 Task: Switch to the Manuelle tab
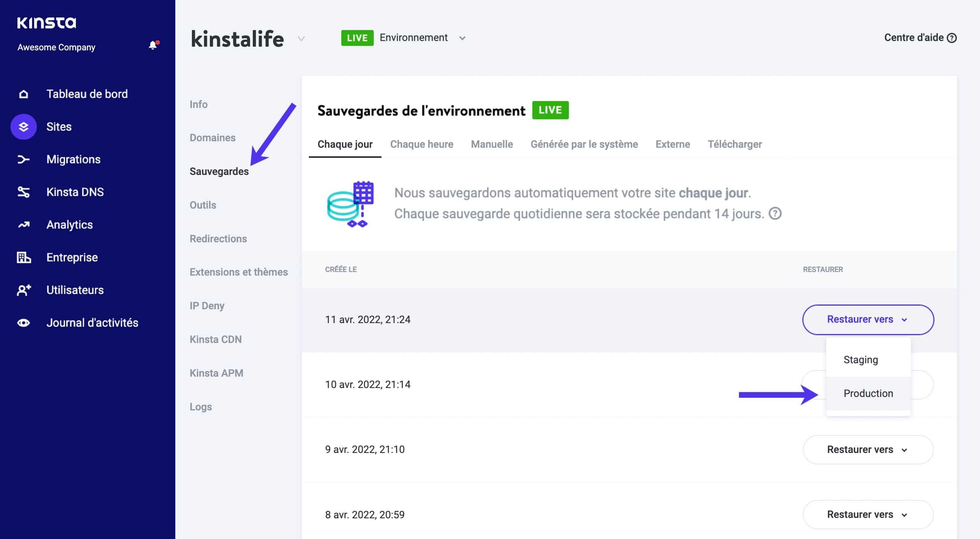[x=492, y=144]
